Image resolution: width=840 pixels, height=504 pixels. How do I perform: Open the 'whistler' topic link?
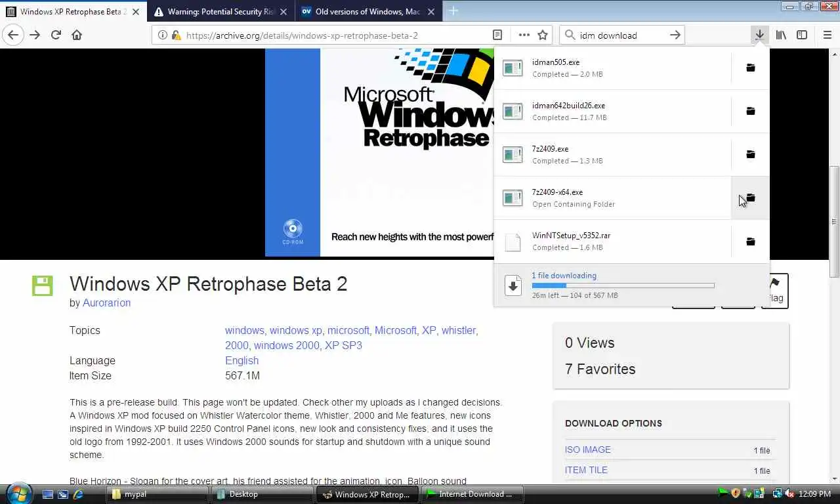pyautogui.click(x=458, y=330)
